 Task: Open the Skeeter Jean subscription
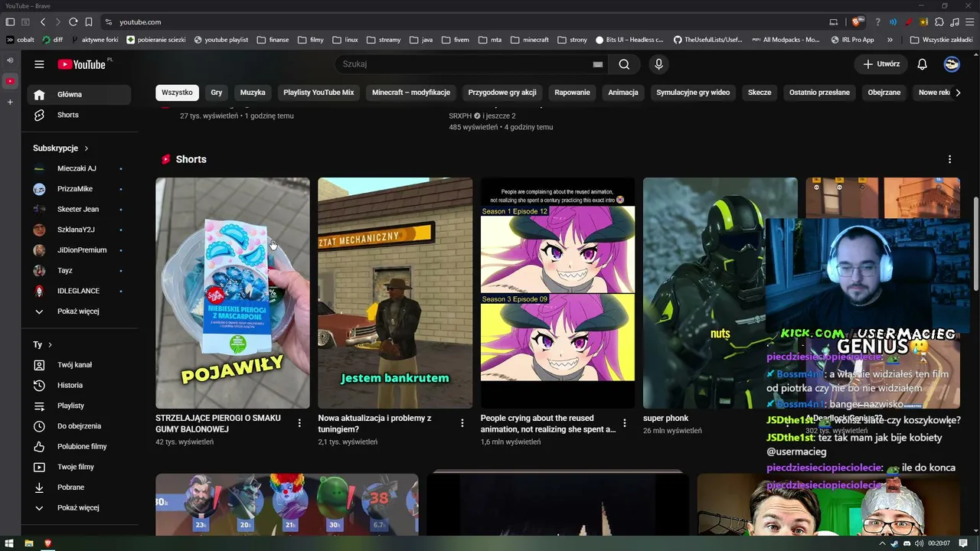point(79,209)
